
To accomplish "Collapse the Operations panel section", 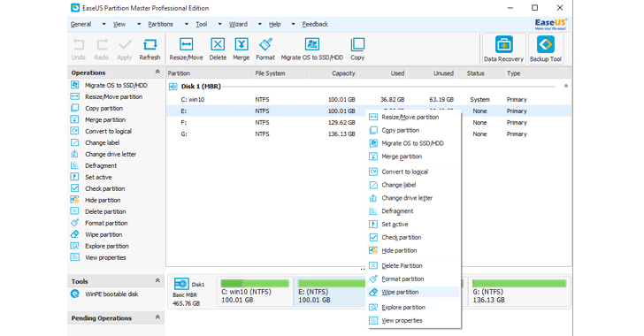I will [x=157, y=72].
